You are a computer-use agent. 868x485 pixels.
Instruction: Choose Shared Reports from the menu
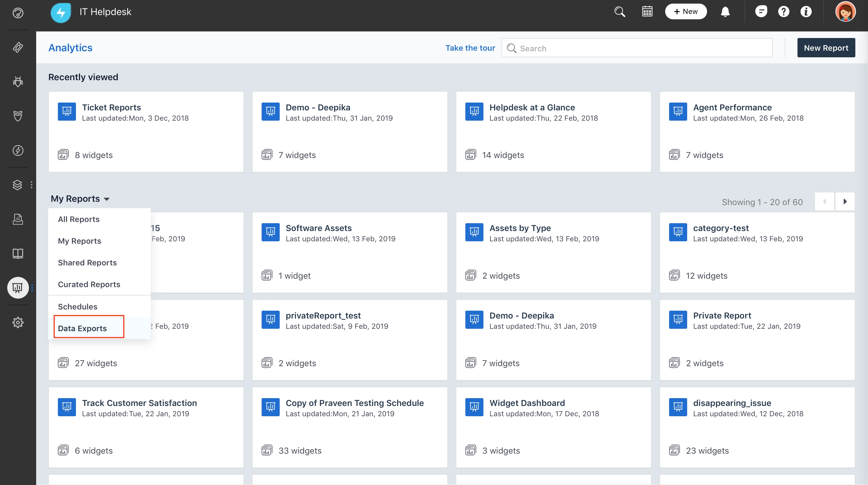click(x=87, y=262)
